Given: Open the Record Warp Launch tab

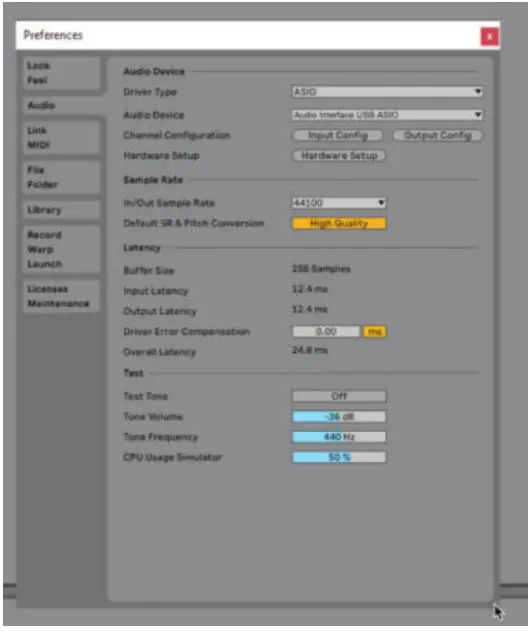Looking at the screenshot, I should click(62, 249).
